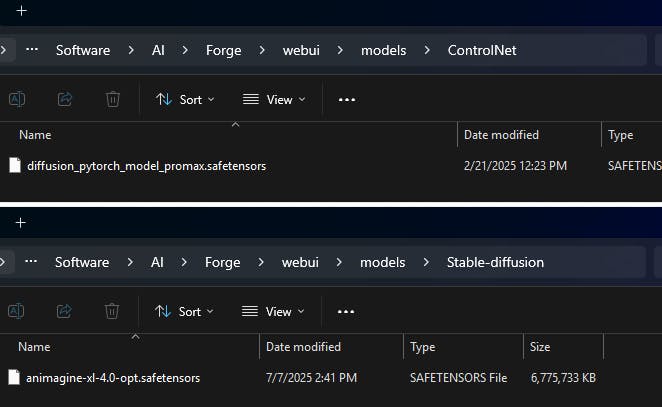Viewport: 662px width, 407px height.
Task: Sort by the Size column header
Action: coord(539,347)
